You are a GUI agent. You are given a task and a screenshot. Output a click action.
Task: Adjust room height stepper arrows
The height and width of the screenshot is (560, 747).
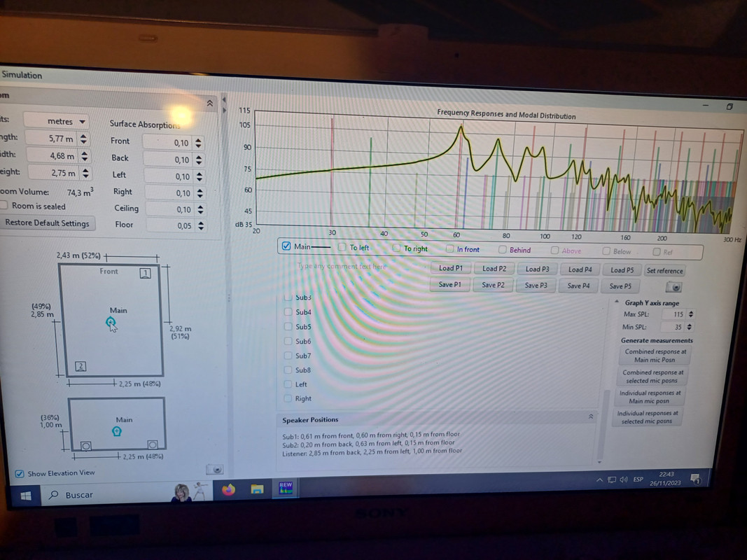click(x=85, y=173)
